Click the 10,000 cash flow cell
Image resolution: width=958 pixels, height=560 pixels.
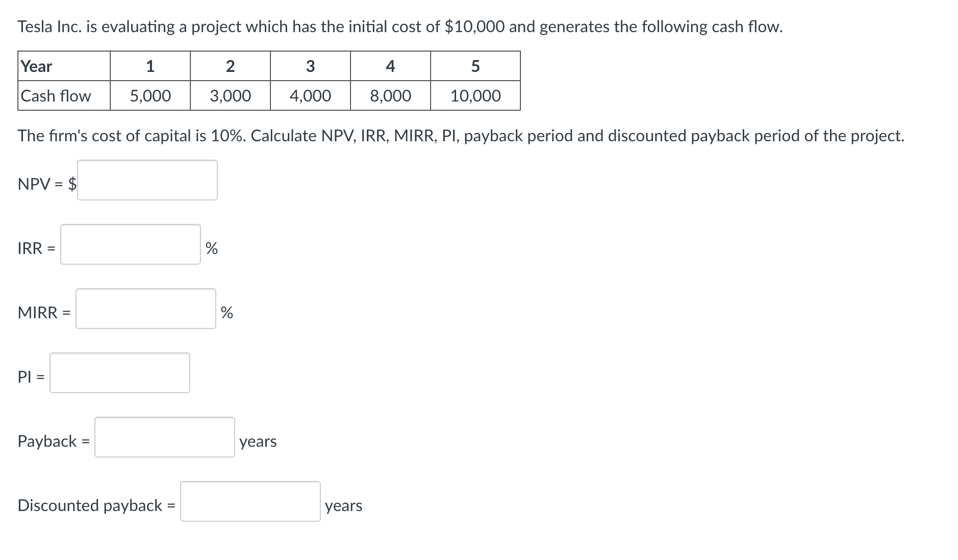(475, 95)
